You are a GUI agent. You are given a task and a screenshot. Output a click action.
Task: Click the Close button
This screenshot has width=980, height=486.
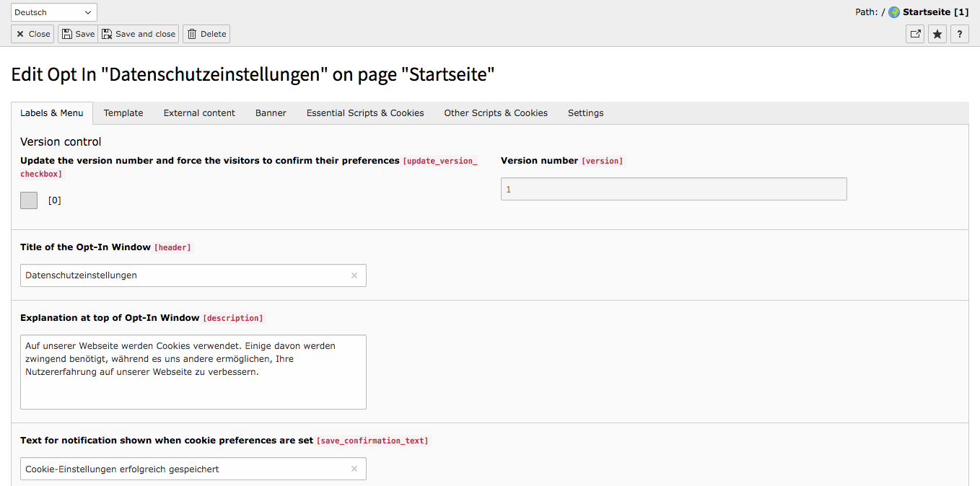pos(32,34)
